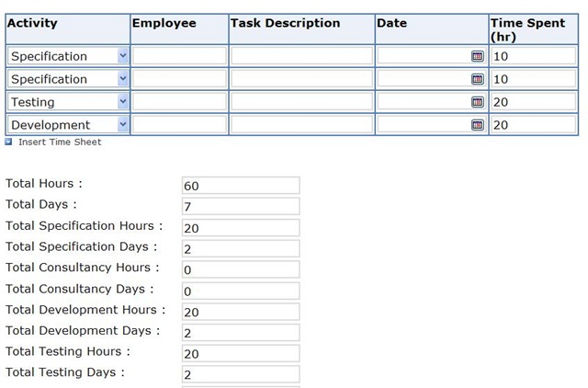
Task: Click the Total Days field
Action: tap(241, 207)
